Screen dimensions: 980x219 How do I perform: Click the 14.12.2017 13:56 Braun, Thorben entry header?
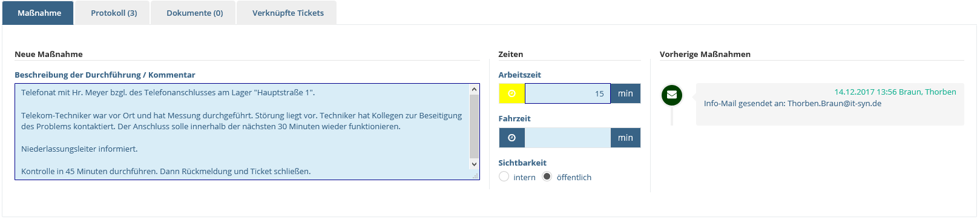pyautogui.click(x=895, y=92)
